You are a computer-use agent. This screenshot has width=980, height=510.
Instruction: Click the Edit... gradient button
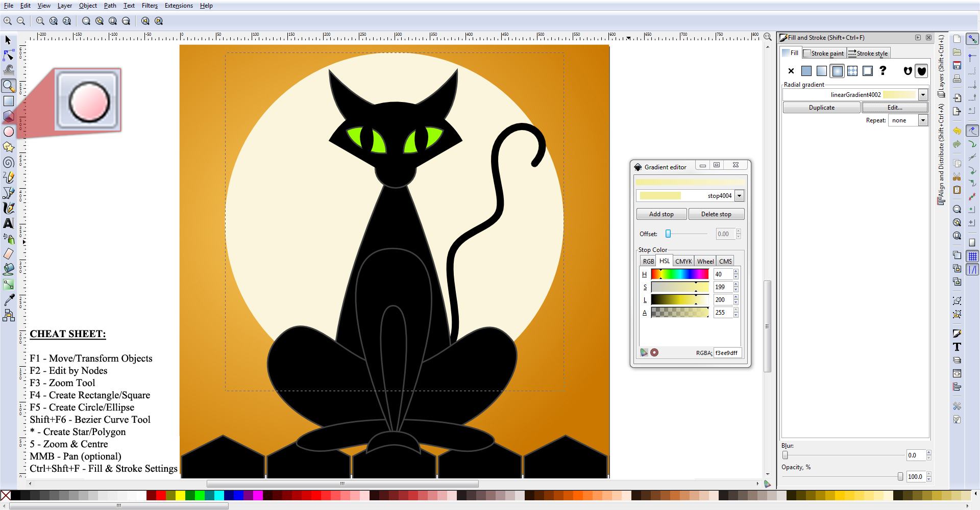[x=895, y=108]
